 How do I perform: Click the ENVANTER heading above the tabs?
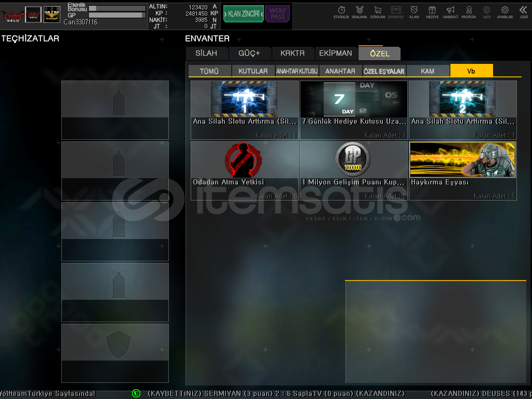(207, 38)
